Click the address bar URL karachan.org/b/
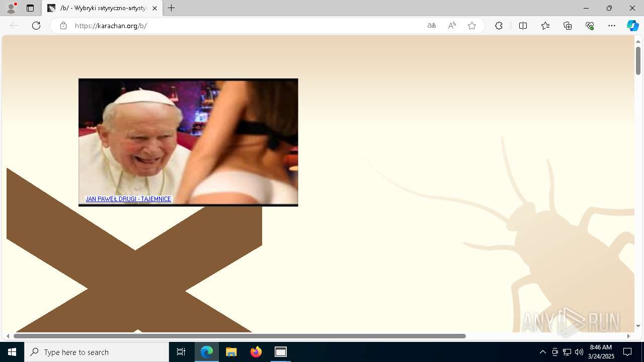This screenshot has width=644, height=362. click(111, 26)
